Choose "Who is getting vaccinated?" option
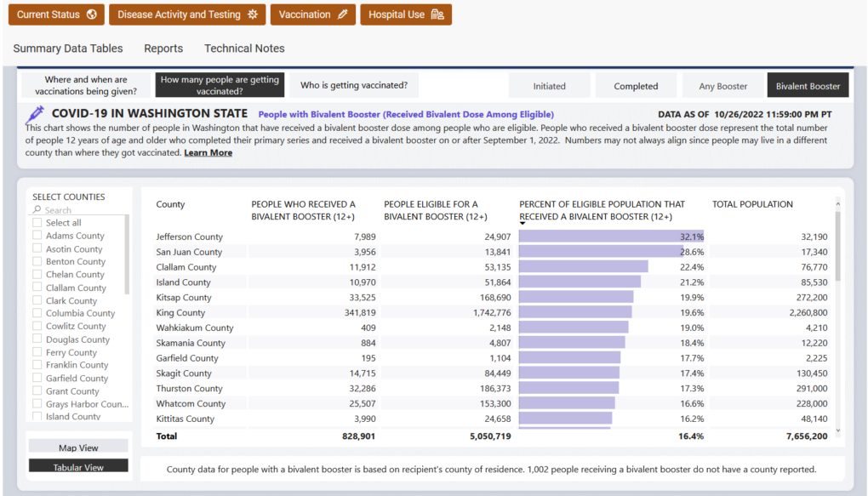The height and width of the screenshot is (496, 868). tap(354, 85)
